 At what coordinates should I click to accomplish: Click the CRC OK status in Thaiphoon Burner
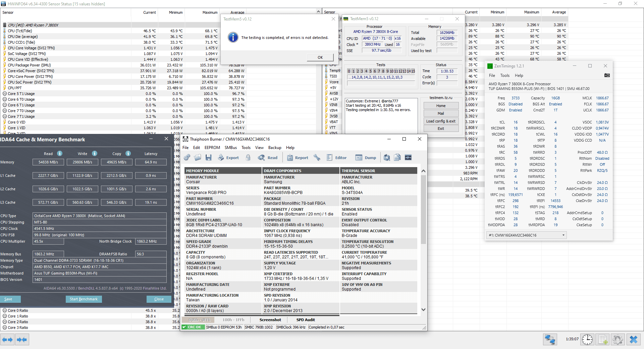[193, 327]
